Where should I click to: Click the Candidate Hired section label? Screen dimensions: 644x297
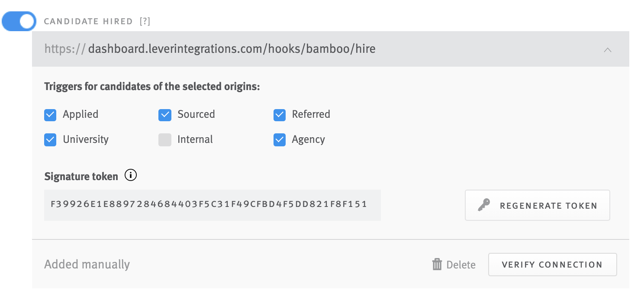88,21
